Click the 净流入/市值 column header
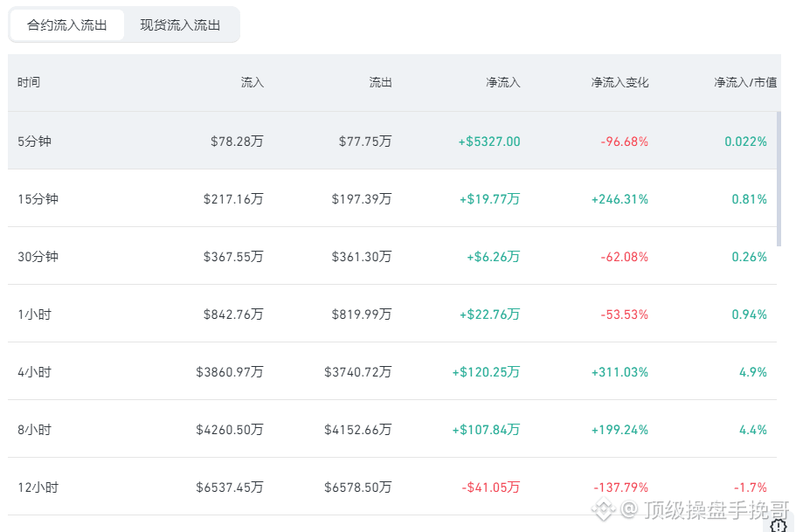The height and width of the screenshot is (532, 796). (745, 82)
